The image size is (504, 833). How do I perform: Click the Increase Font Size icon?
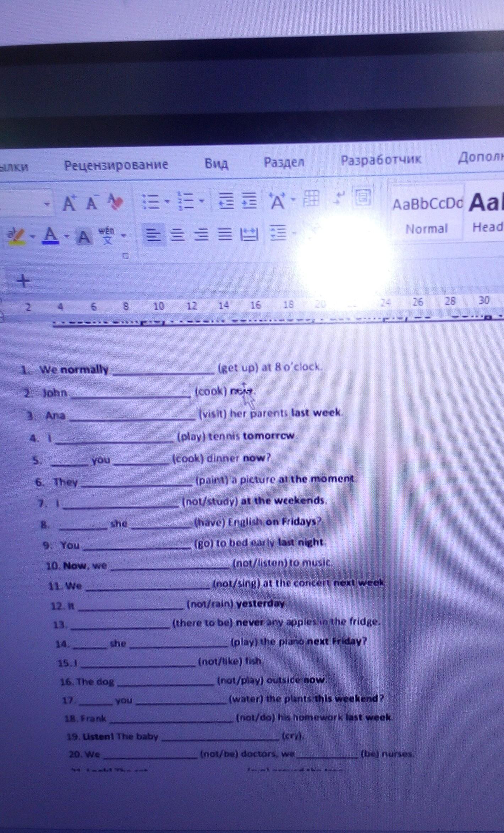pyautogui.click(x=69, y=203)
